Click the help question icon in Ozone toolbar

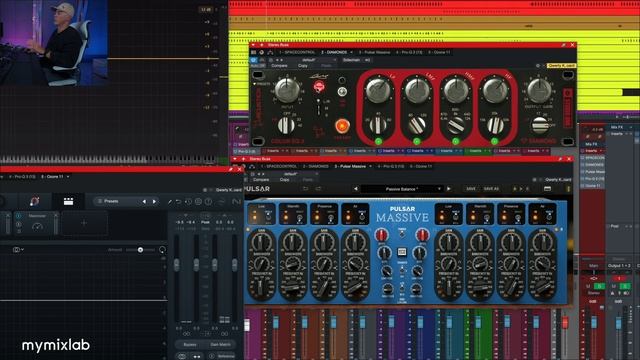click(x=208, y=202)
